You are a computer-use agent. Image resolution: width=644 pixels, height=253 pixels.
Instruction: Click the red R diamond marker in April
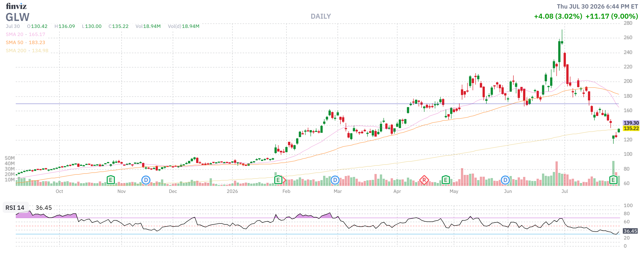(x=424, y=180)
